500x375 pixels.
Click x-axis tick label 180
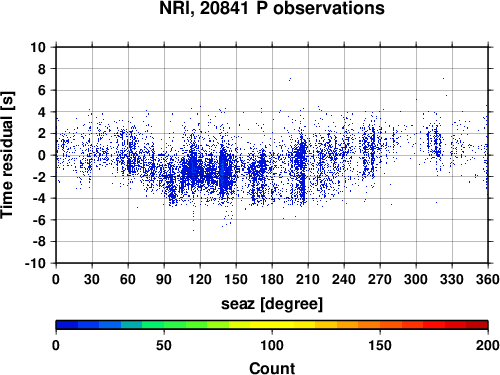pos(272,279)
